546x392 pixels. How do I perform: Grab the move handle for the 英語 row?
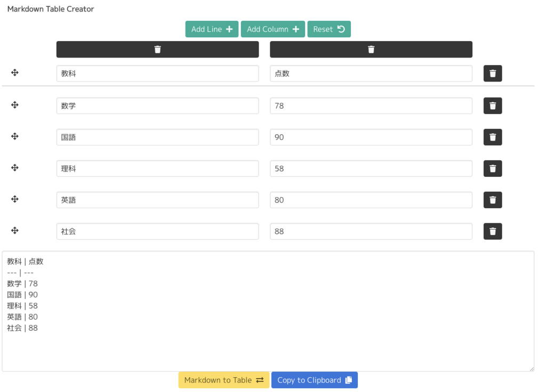coord(14,199)
